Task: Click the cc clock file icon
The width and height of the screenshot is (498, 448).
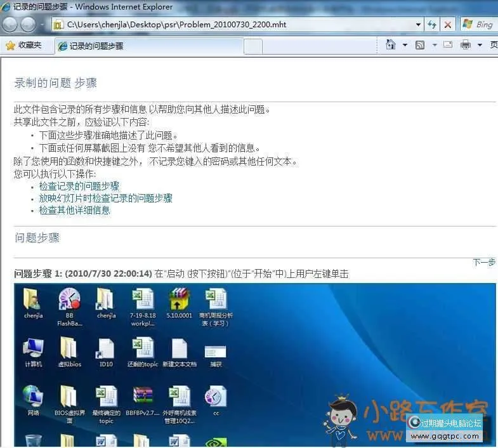Action: [216, 400]
